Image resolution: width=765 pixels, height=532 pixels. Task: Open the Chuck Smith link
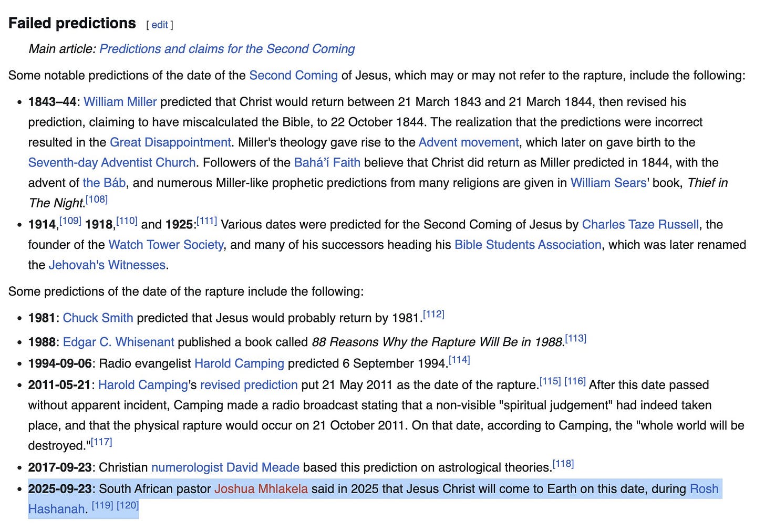pos(98,318)
